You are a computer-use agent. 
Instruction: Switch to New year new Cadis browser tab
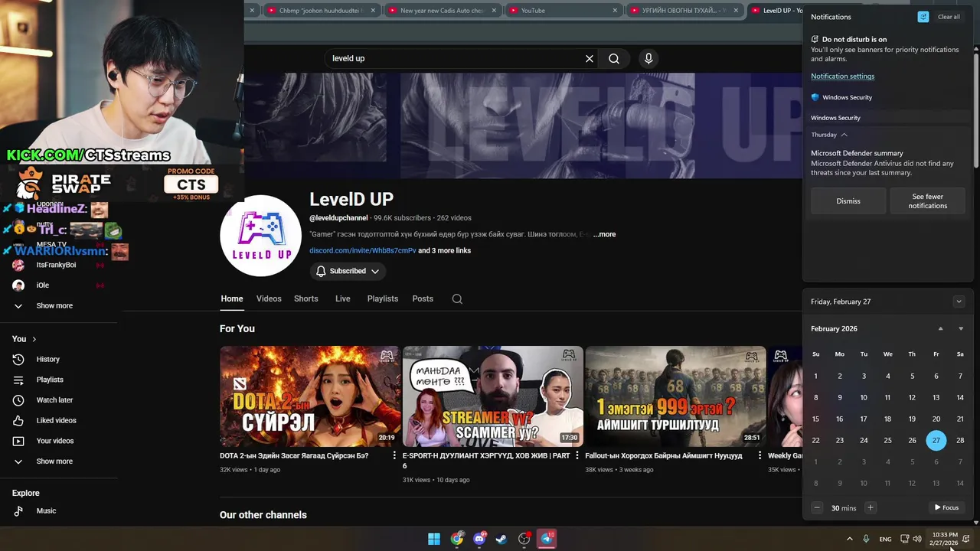coord(441,11)
